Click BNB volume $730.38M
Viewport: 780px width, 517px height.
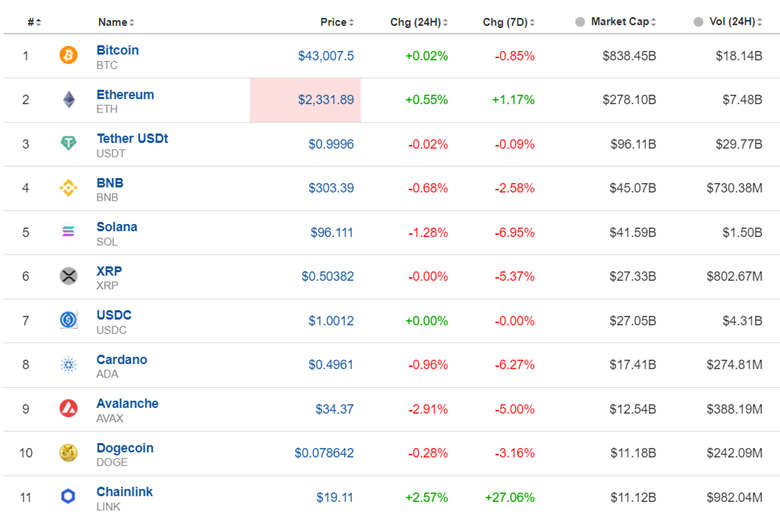pyautogui.click(x=734, y=188)
